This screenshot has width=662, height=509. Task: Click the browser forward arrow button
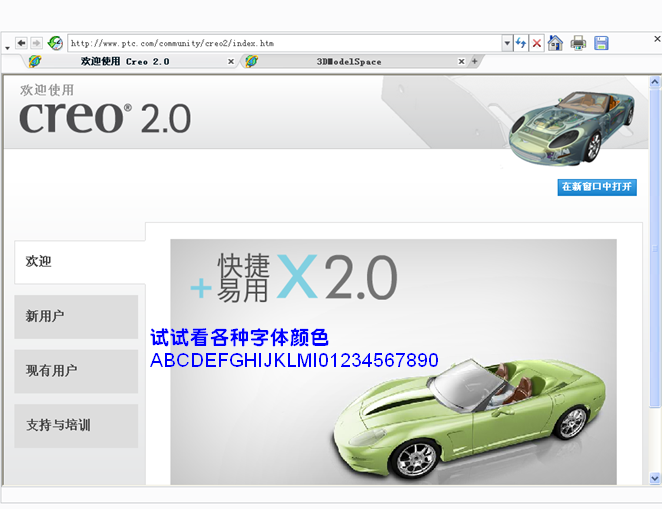point(36,43)
